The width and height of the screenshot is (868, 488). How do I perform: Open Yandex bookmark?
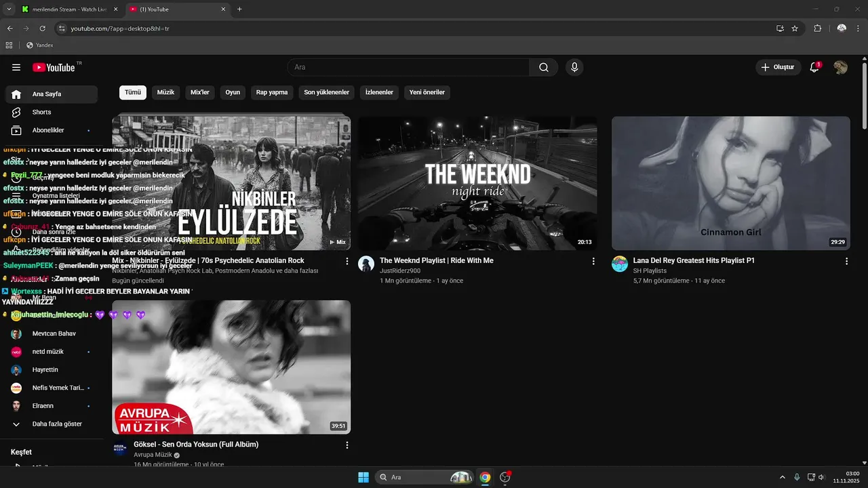[x=39, y=45]
